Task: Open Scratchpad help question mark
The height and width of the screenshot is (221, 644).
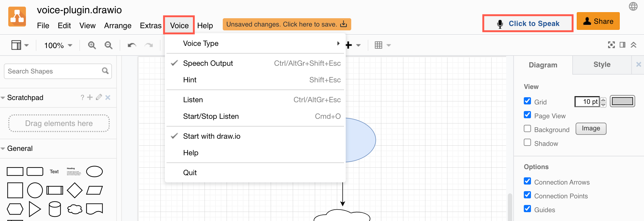Action: pyautogui.click(x=82, y=98)
